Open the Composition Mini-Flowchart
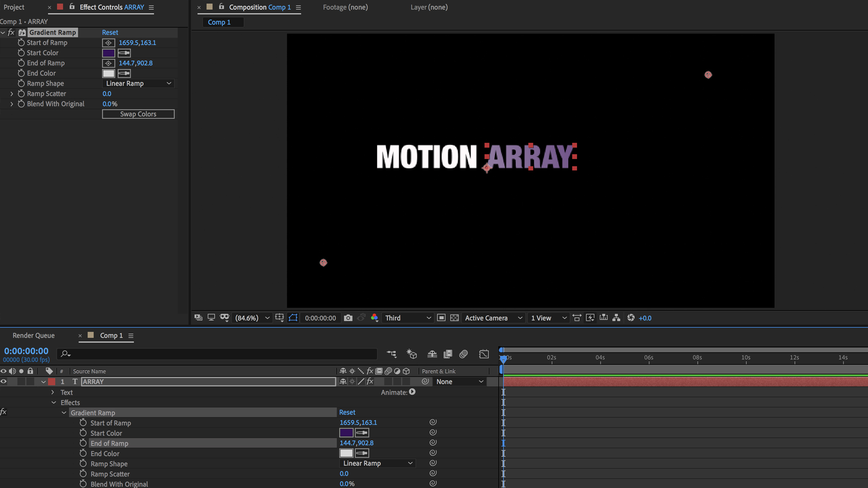868x488 pixels. [392, 354]
